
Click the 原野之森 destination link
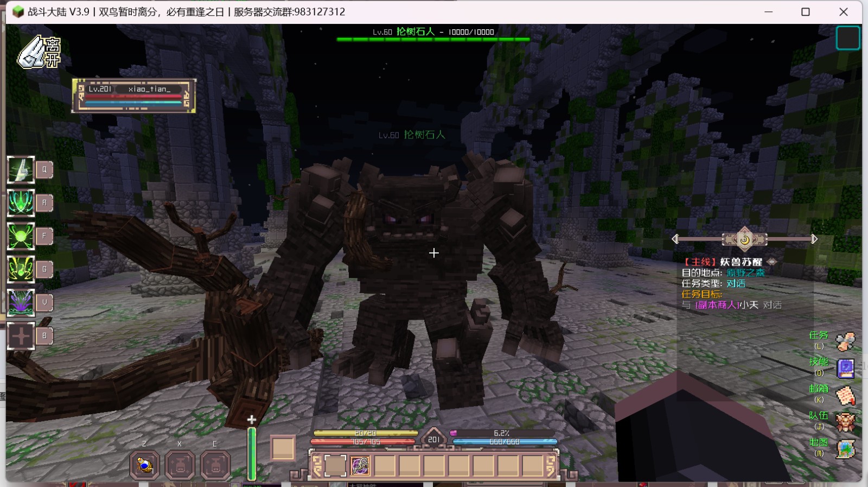point(745,273)
